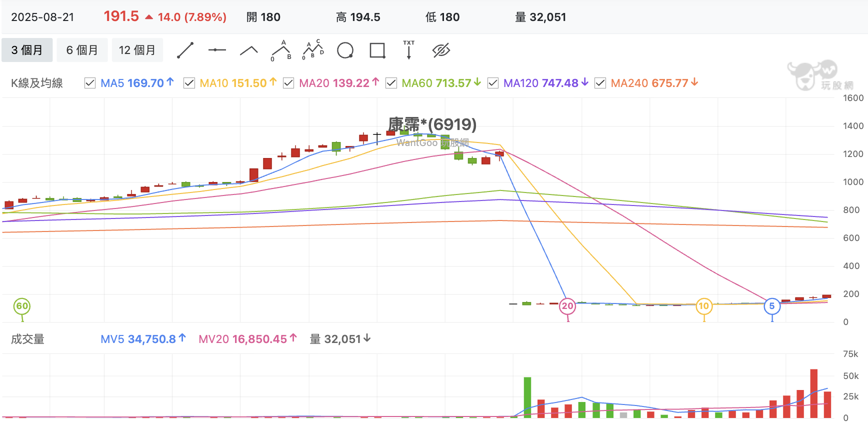Click the yellow 10 marker on chart

(x=704, y=306)
